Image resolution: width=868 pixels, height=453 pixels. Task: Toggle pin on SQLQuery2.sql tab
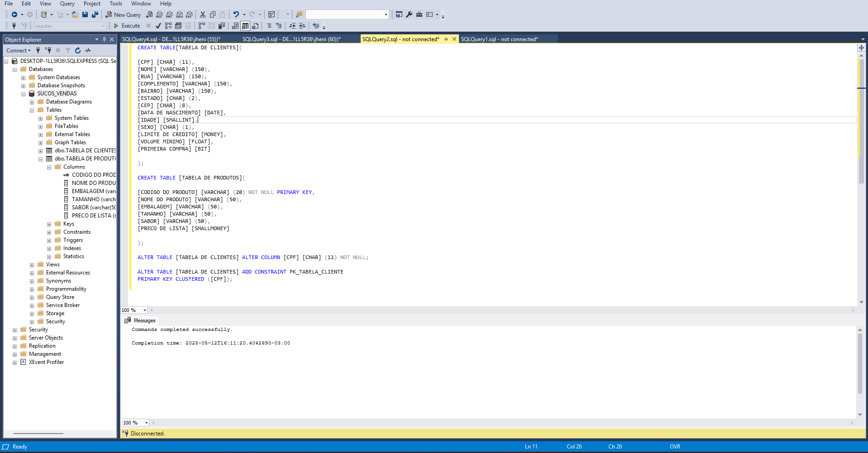pyautogui.click(x=446, y=39)
